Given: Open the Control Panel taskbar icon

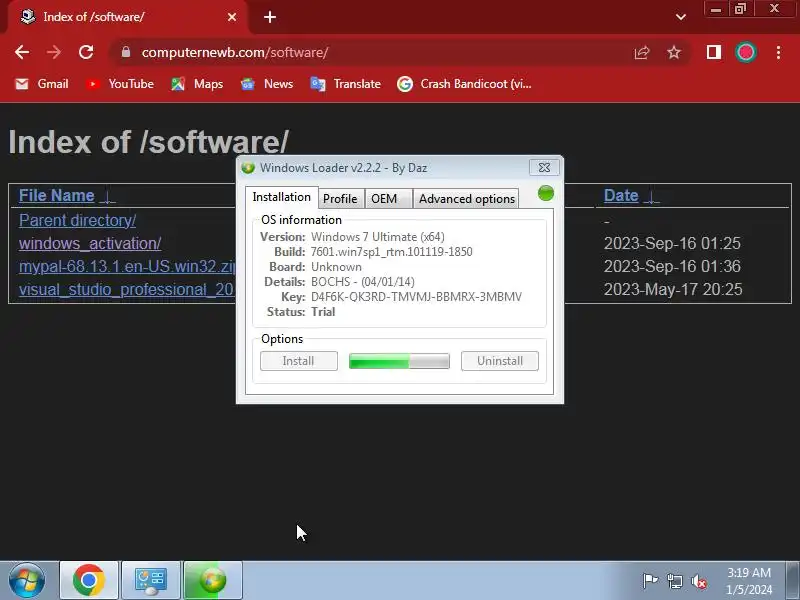Looking at the screenshot, I should click(151, 580).
